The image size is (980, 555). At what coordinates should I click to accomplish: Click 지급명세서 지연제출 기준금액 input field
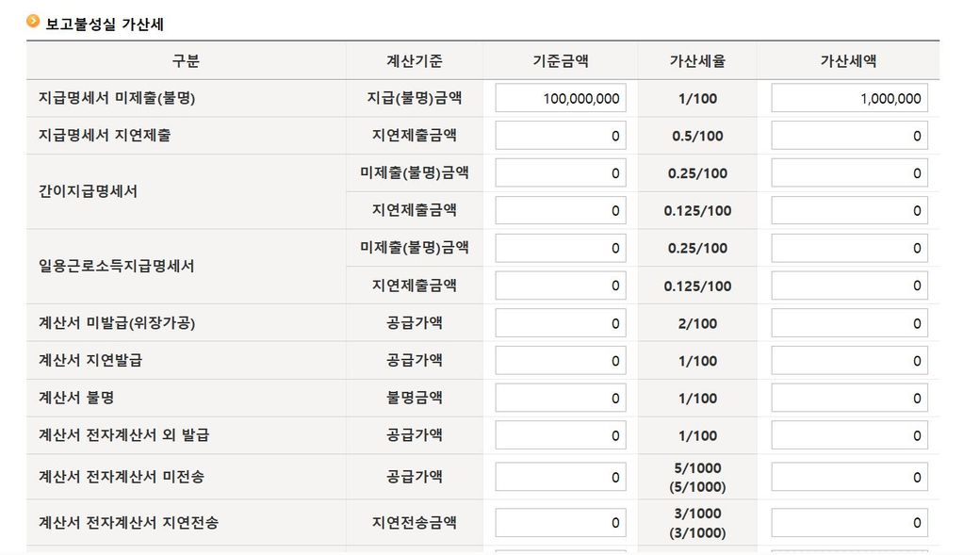pos(560,136)
